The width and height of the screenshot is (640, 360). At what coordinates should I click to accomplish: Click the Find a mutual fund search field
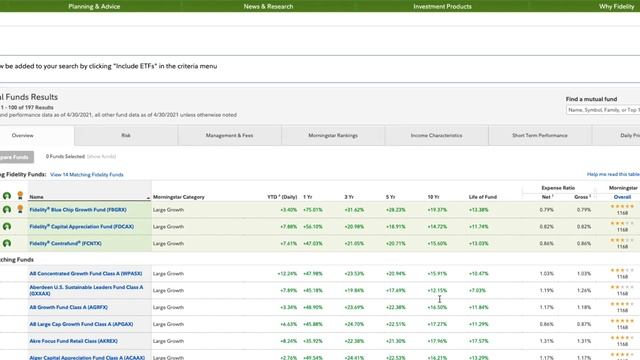tap(603, 110)
